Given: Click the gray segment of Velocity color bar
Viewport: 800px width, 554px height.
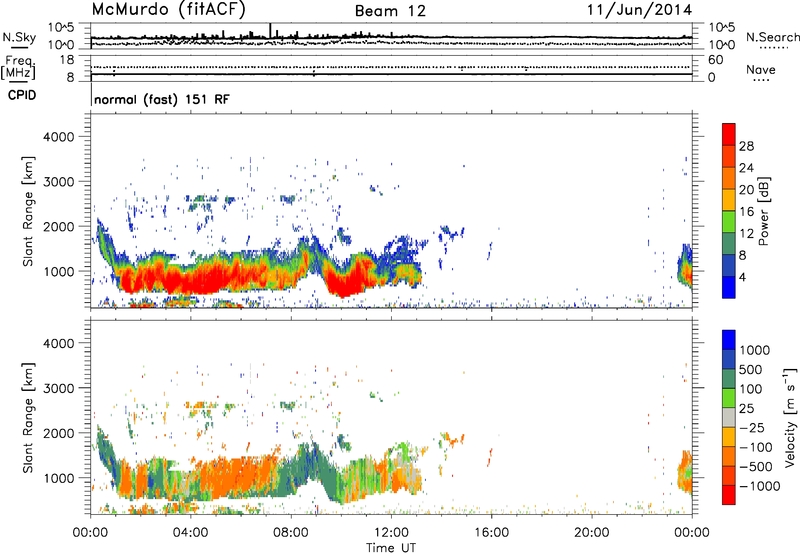Looking at the screenshot, I should pos(729,418).
